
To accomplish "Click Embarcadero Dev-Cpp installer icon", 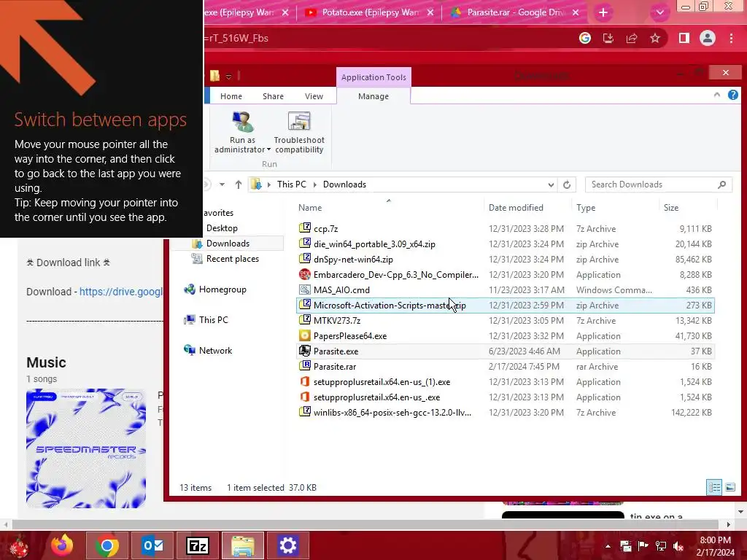I will coord(305,274).
